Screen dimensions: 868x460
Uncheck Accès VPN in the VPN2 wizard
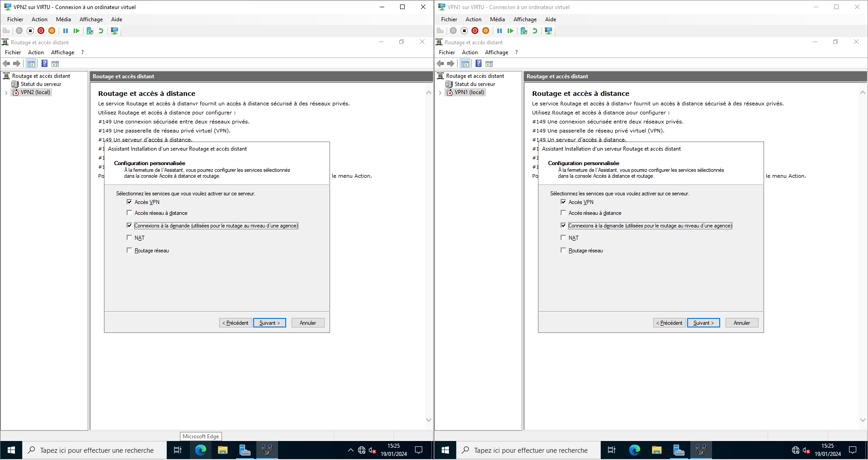tap(129, 202)
